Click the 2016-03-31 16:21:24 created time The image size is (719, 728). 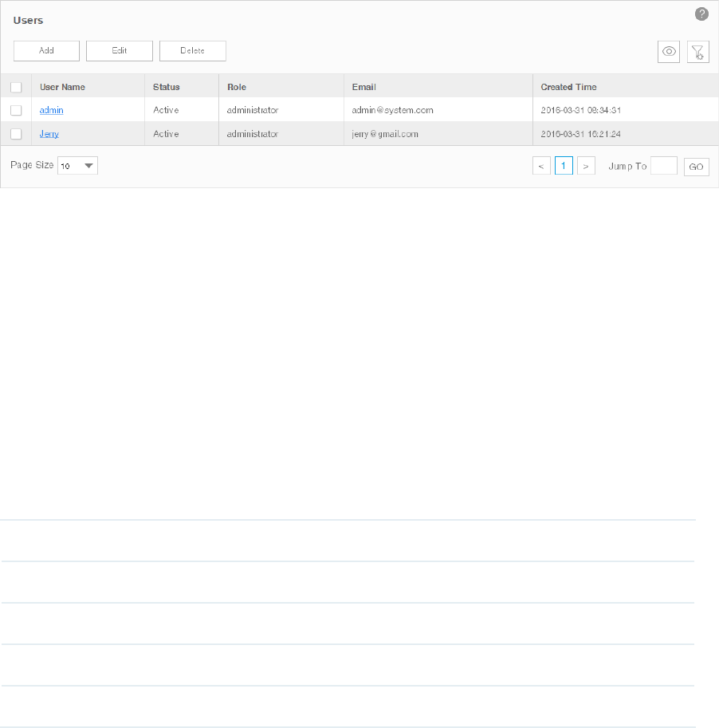click(580, 134)
